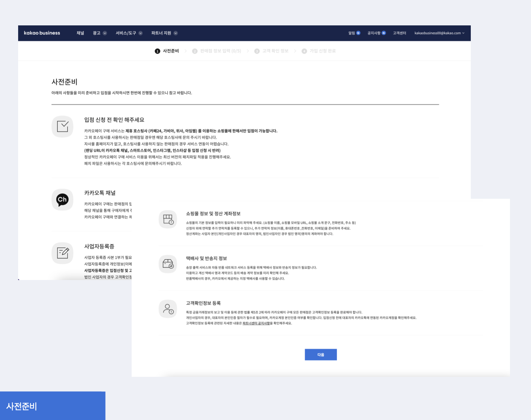Screen dimensions: 531x420
Task: Expand the 파트너 지원 dropdown arrow
Action: click(176, 33)
